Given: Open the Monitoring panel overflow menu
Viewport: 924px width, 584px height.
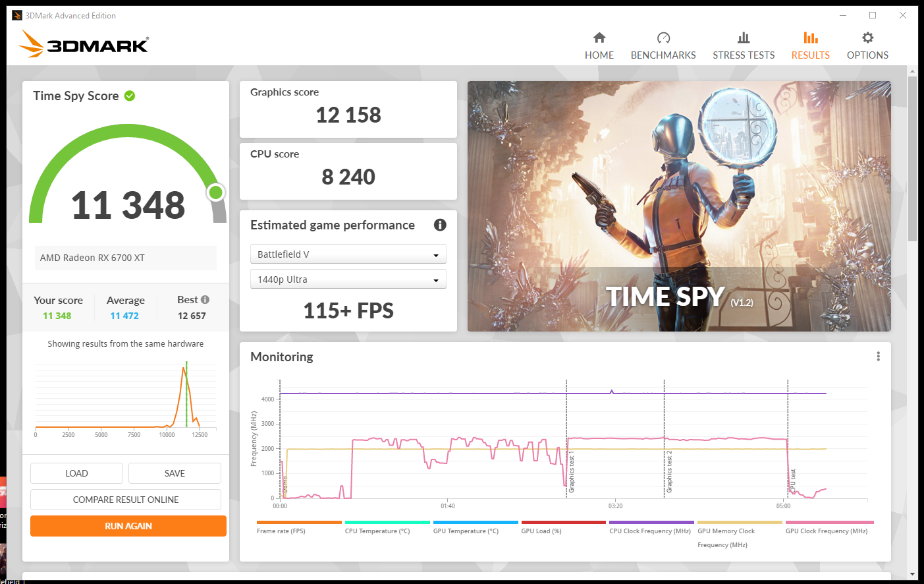Looking at the screenshot, I should click(878, 356).
